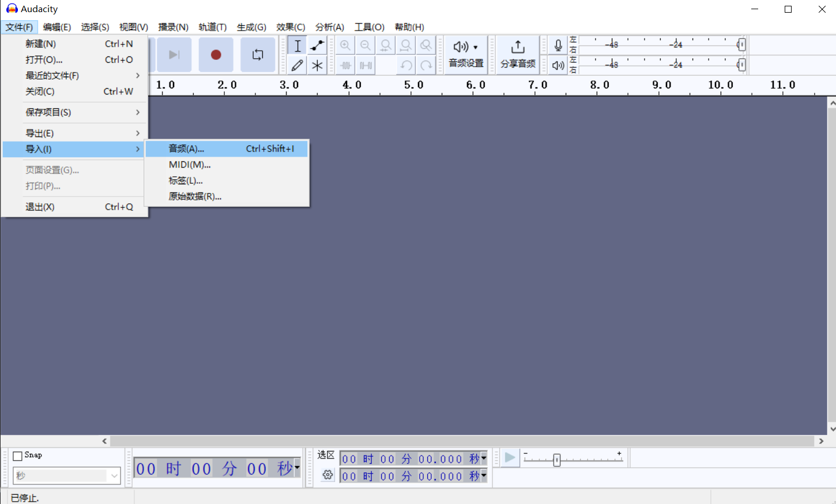This screenshot has height=504, width=836.
Task: Toggle the Loop playback button
Action: tap(258, 55)
